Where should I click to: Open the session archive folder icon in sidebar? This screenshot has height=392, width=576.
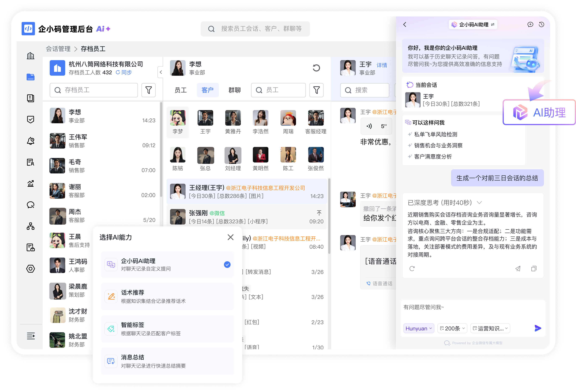point(30,77)
